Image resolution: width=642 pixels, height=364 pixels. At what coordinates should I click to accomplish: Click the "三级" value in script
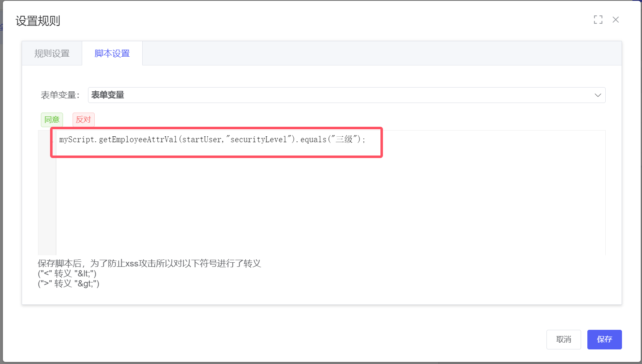point(344,140)
